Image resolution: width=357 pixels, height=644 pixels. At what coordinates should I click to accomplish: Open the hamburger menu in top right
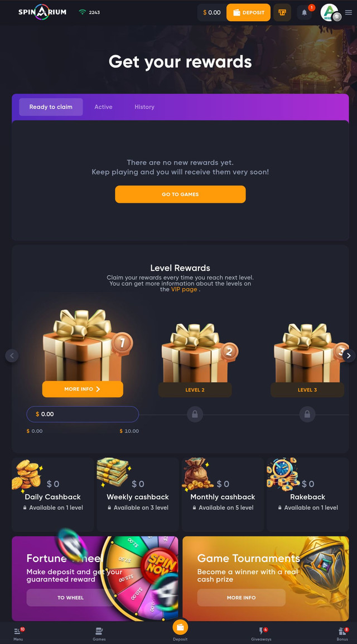349,12
